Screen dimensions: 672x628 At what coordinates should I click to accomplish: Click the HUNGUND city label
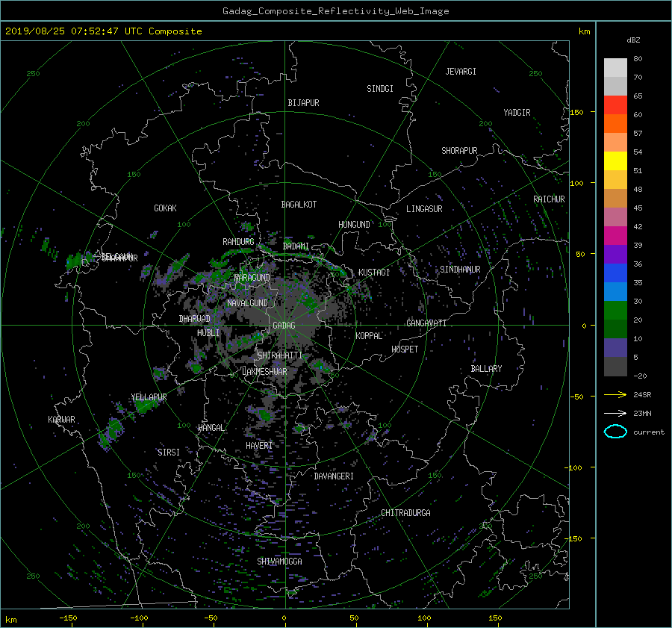tap(354, 225)
